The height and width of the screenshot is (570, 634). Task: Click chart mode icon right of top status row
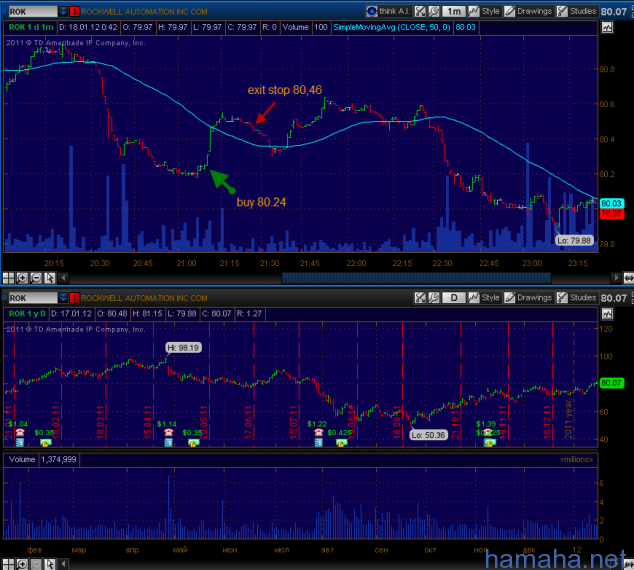(x=607, y=27)
